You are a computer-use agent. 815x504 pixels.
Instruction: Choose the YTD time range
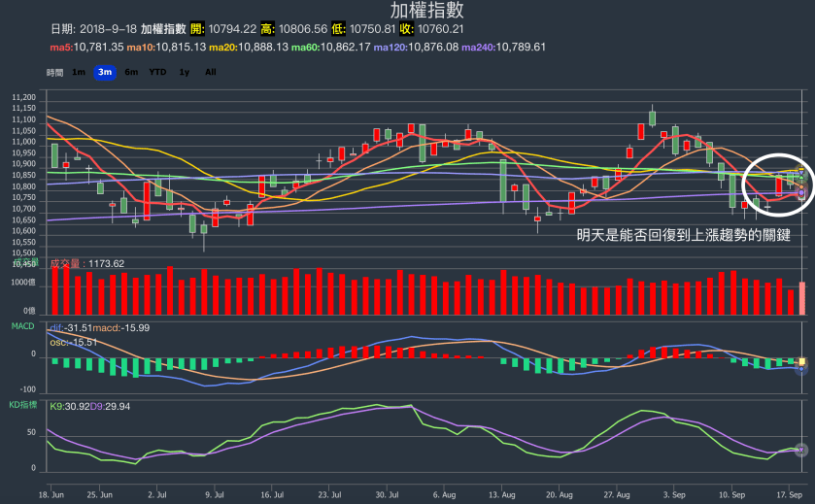157,72
